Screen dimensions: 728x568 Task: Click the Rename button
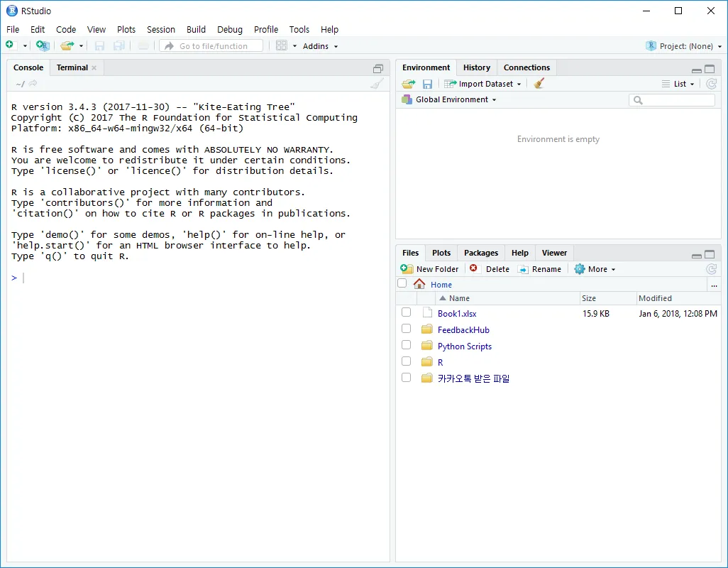pyautogui.click(x=539, y=269)
